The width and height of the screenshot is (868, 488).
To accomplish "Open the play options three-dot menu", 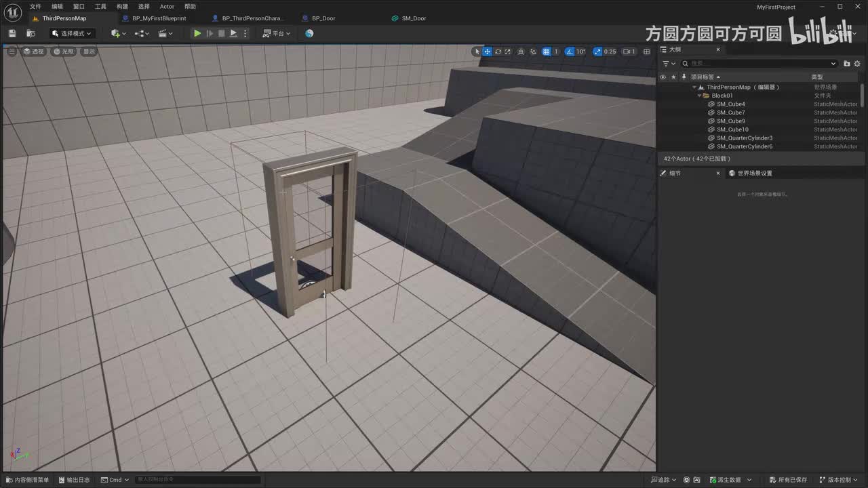I will point(245,33).
